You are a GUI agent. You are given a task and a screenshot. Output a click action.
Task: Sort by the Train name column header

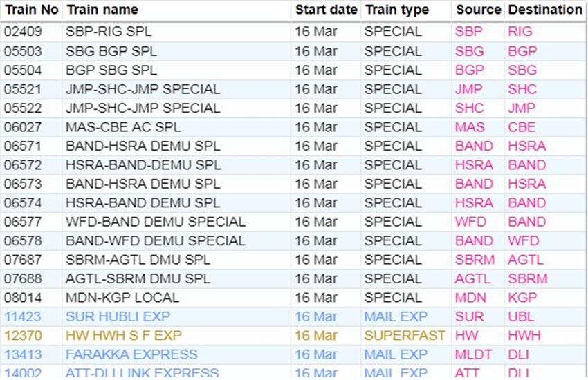click(x=102, y=10)
